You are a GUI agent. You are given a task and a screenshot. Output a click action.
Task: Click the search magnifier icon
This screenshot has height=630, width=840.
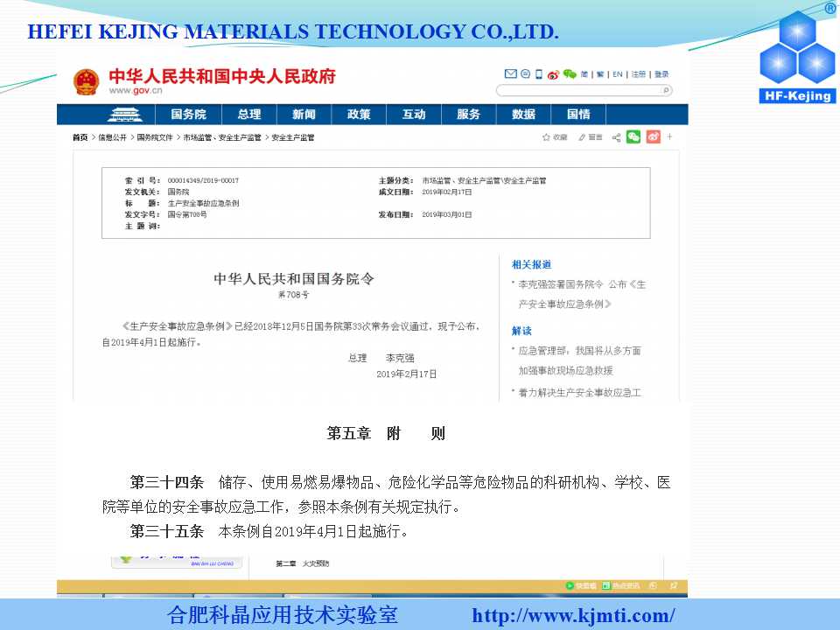(x=665, y=90)
